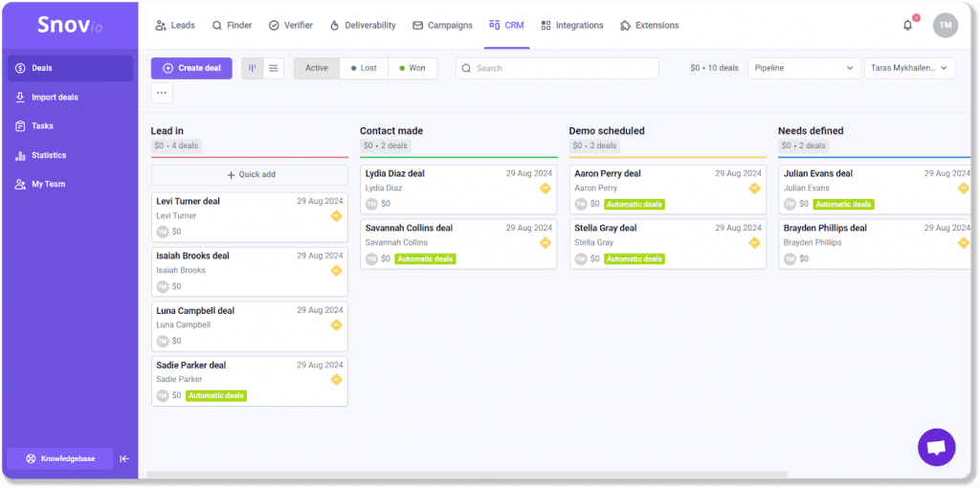Click owner avatar on Brayden Phillips deal

(790, 258)
